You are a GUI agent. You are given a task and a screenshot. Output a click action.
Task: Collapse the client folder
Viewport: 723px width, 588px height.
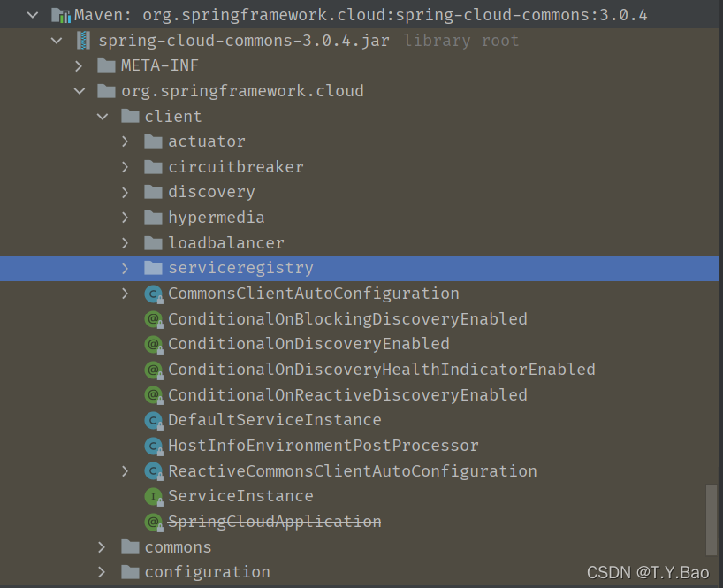103,116
